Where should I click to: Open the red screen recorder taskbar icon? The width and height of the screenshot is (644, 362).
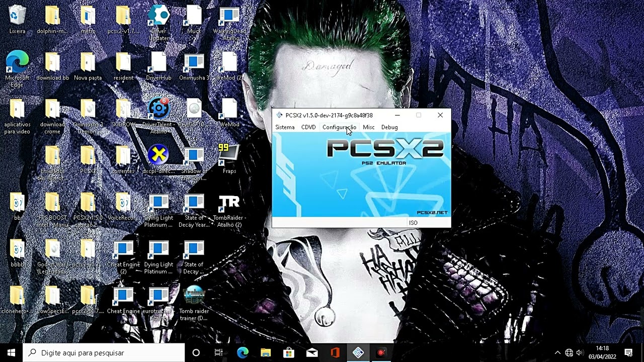[381, 352]
